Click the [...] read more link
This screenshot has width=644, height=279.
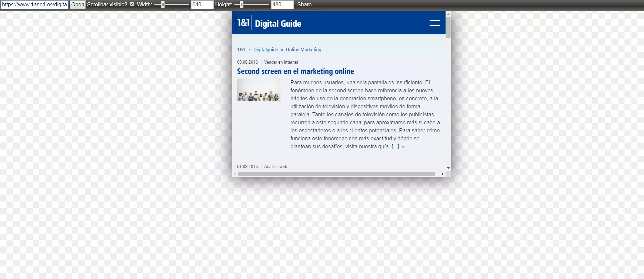point(395,146)
